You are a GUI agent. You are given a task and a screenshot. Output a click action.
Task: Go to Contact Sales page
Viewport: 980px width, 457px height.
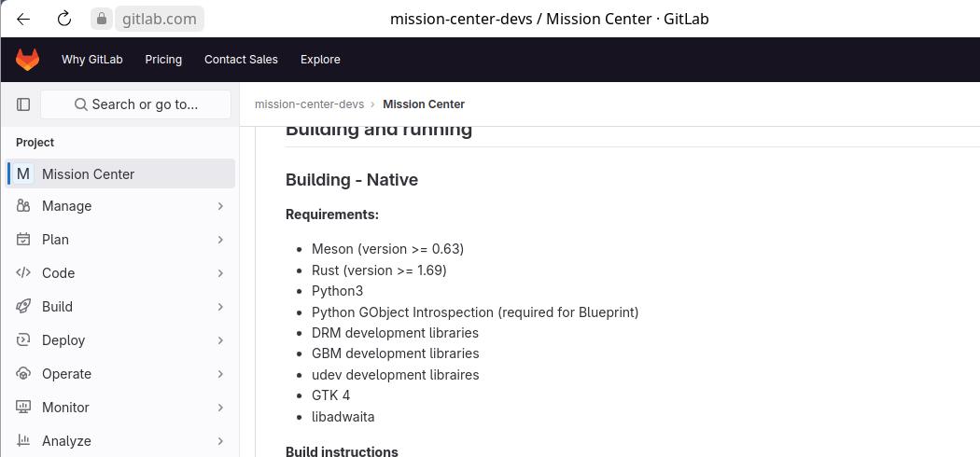[x=241, y=60]
